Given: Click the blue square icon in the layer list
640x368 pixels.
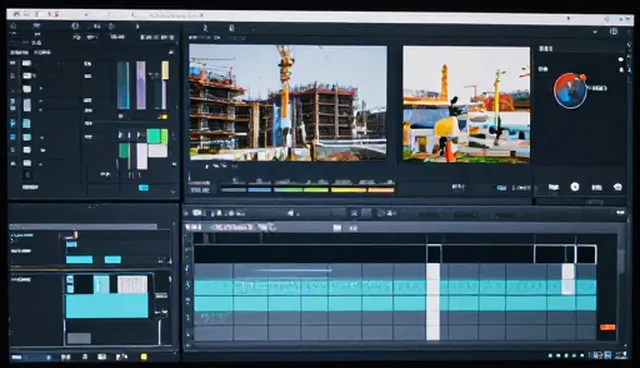Looking at the screenshot, I should (13, 137).
